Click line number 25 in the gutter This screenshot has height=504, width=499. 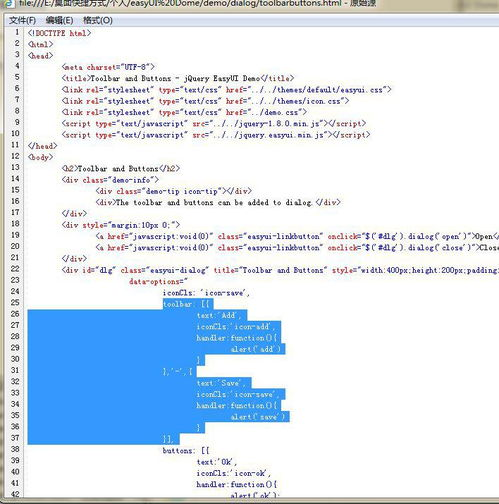[15, 302]
